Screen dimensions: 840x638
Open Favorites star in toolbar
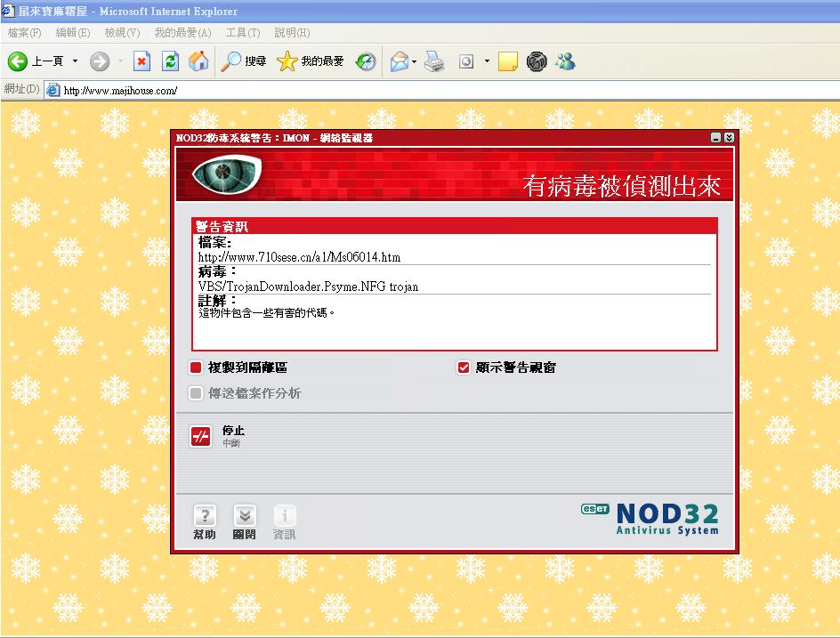pyautogui.click(x=287, y=61)
